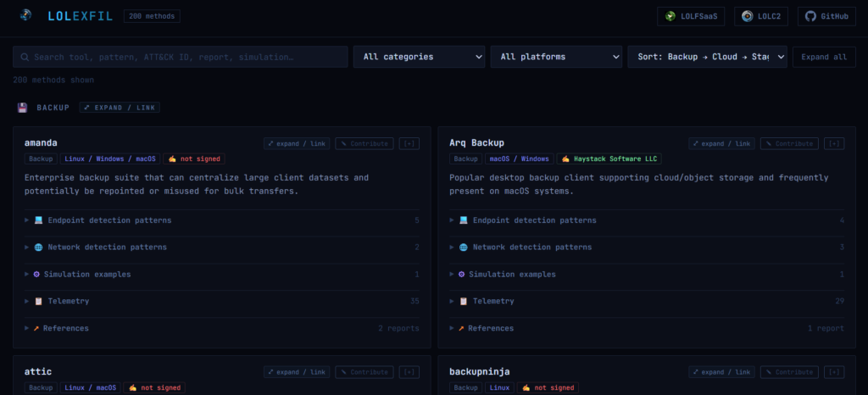This screenshot has height=395, width=868.
Task: Click the Haystack Software LLC signer badge
Action: click(x=609, y=159)
